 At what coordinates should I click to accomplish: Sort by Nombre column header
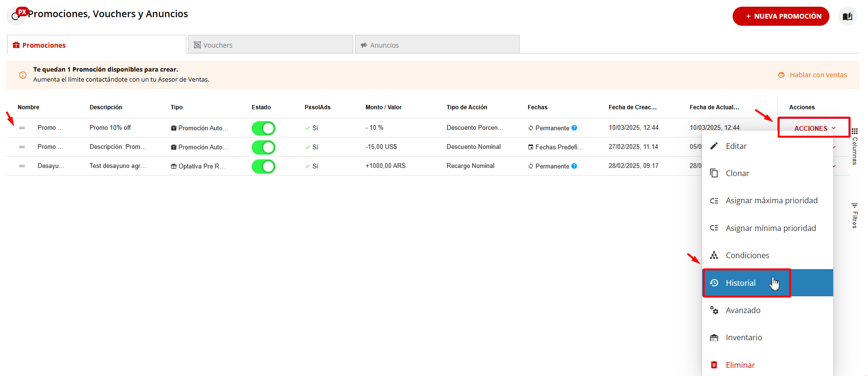[x=29, y=107]
